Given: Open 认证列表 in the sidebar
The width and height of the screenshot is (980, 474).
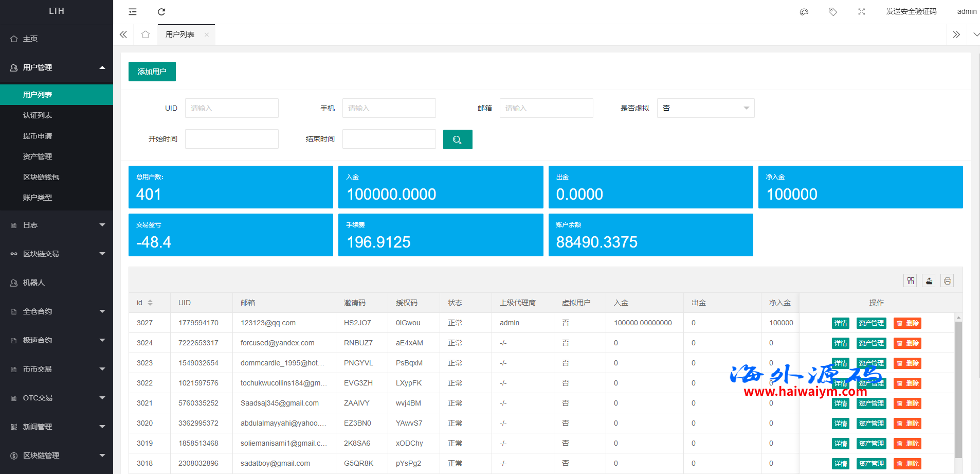Looking at the screenshot, I should point(38,115).
